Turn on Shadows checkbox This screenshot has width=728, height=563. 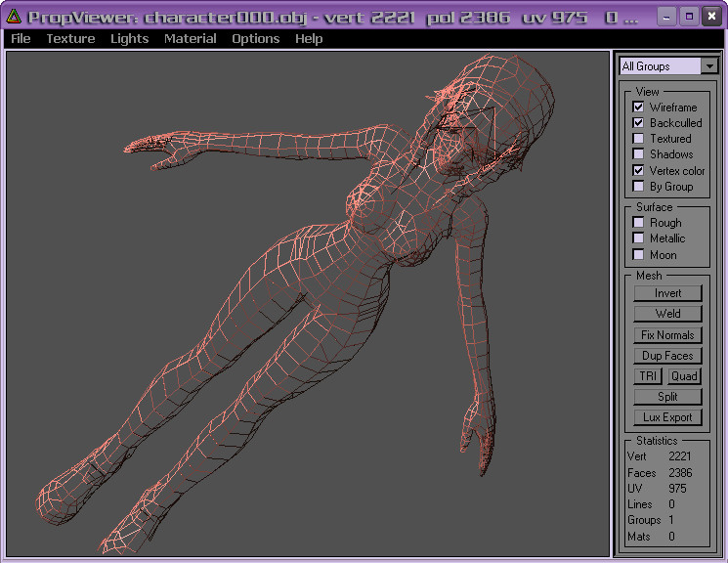(x=638, y=154)
